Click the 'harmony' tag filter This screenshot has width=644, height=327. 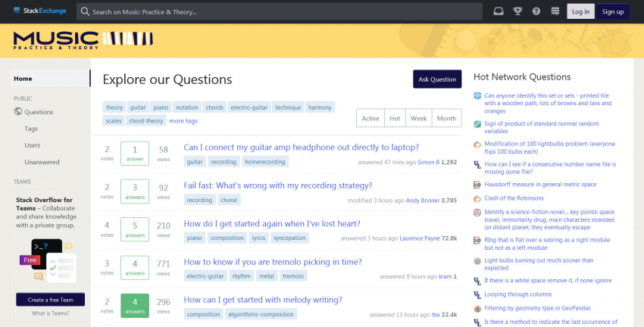320,107
